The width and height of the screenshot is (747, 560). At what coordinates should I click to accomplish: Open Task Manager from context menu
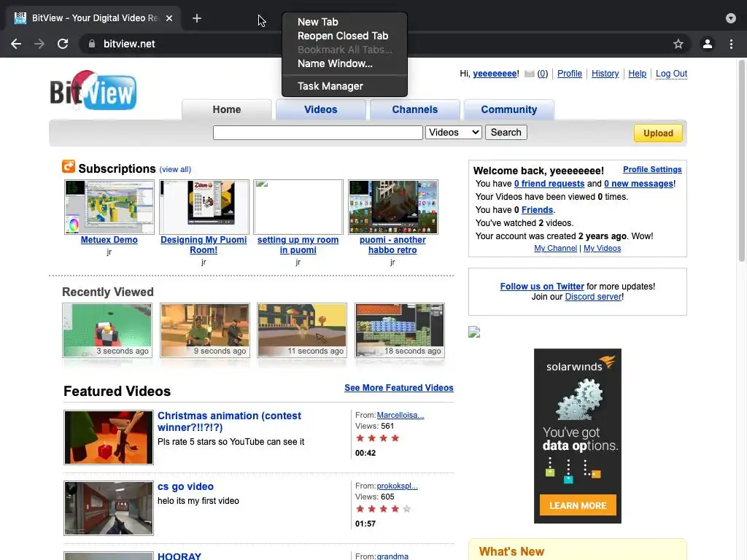pyautogui.click(x=330, y=86)
